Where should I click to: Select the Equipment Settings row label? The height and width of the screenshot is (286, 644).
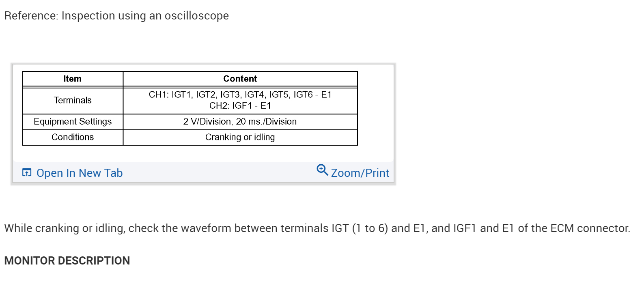pos(73,122)
